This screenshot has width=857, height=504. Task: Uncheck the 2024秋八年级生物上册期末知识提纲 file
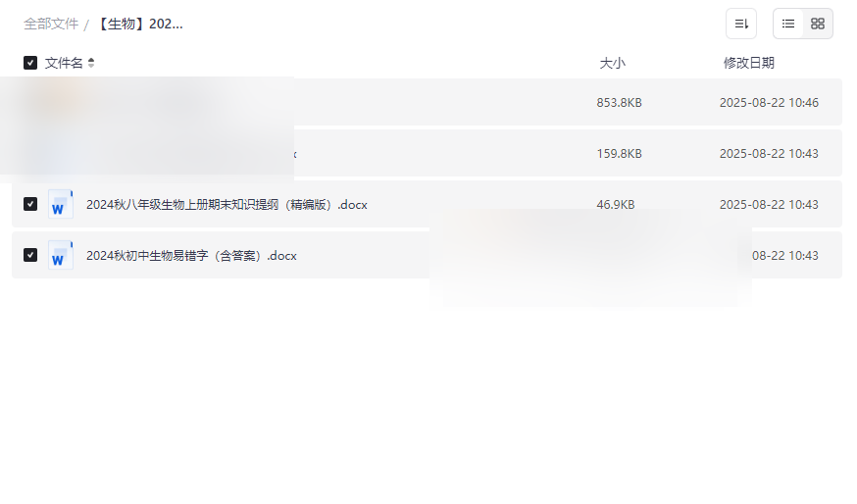30,204
